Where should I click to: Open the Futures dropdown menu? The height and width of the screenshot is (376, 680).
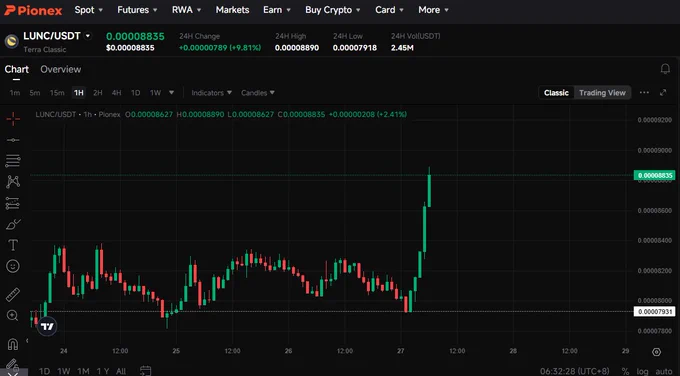click(137, 10)
